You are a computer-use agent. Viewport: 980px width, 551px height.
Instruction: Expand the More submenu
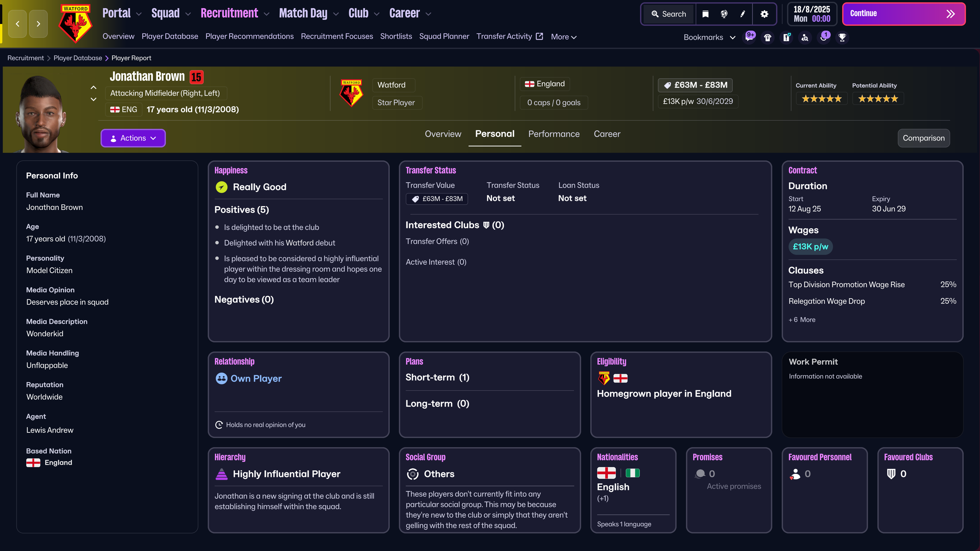point(563,37)
